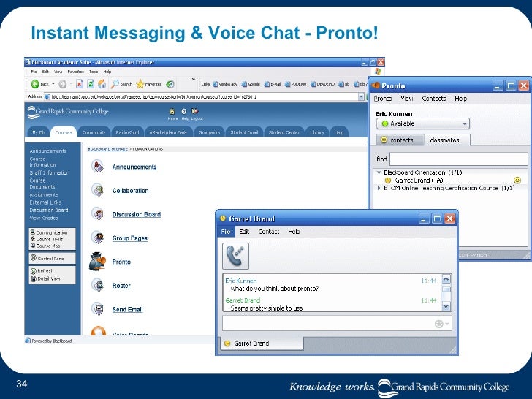Open Edit menu in chat window

[244, 232]
